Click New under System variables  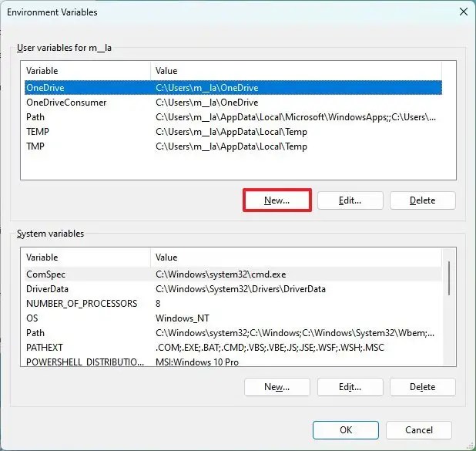[277, 387]
